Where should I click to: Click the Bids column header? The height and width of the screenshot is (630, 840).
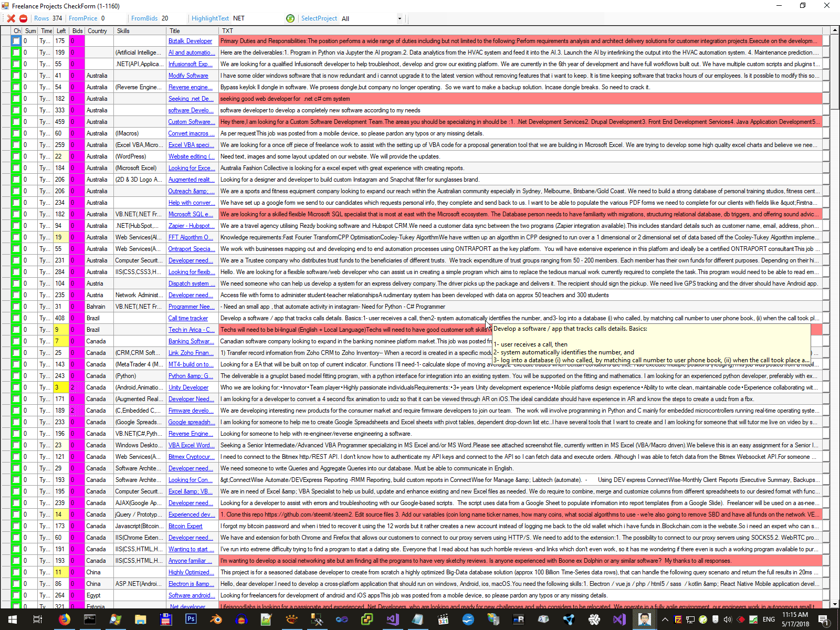pyautogui.click(x=77, y=31)
